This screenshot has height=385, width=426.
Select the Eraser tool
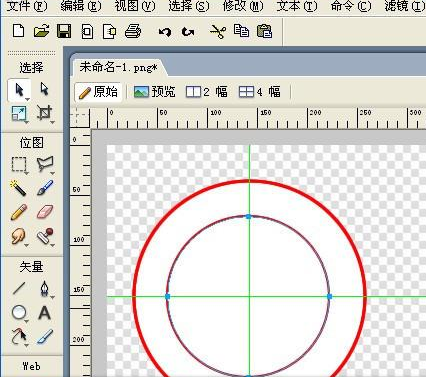coord(45,212)
